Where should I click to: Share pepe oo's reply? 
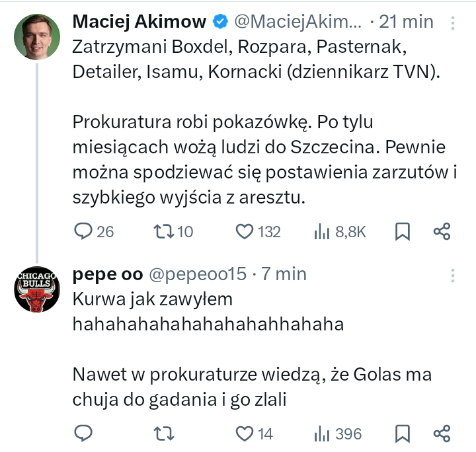[x=442, y=433]
